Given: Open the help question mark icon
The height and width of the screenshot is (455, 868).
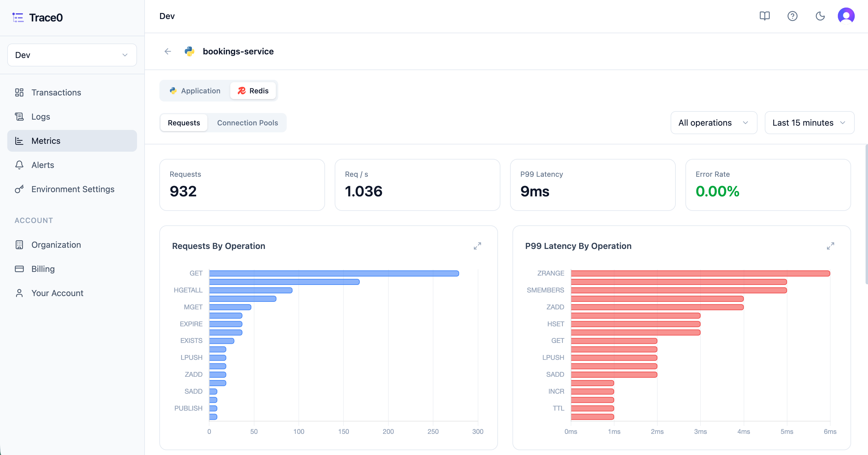Looking at the screenshot, I should point(792,16).
